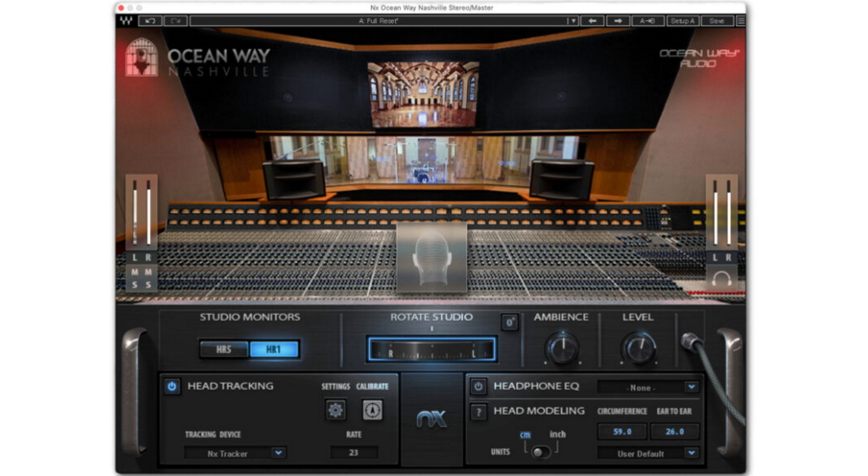
Task: Open the toolbar hamburger menu
Action: [741, 21]
